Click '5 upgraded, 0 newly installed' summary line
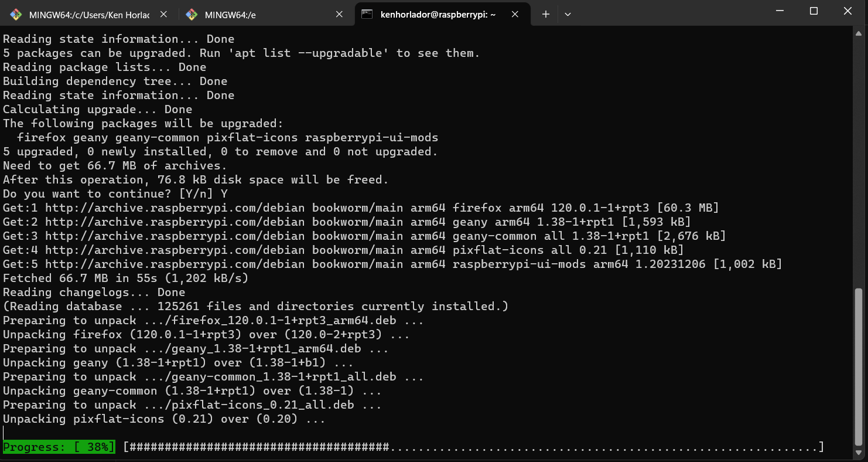The height and width of the screenshot is (462, 868). 220,152
